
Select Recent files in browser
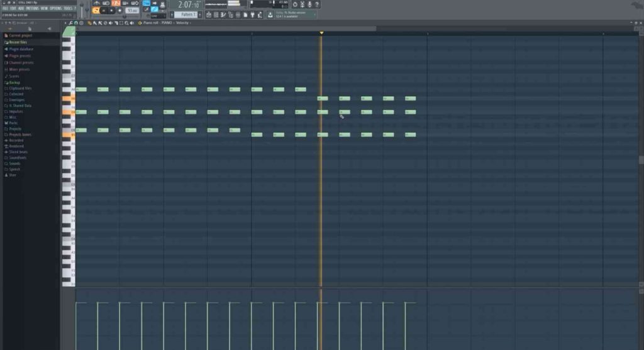(x=18, y=42)
